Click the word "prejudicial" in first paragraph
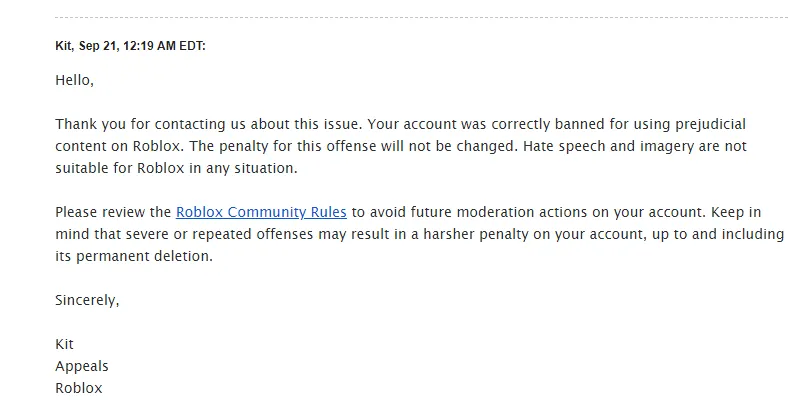Screen dimensions: 797x415 point(710,124)
